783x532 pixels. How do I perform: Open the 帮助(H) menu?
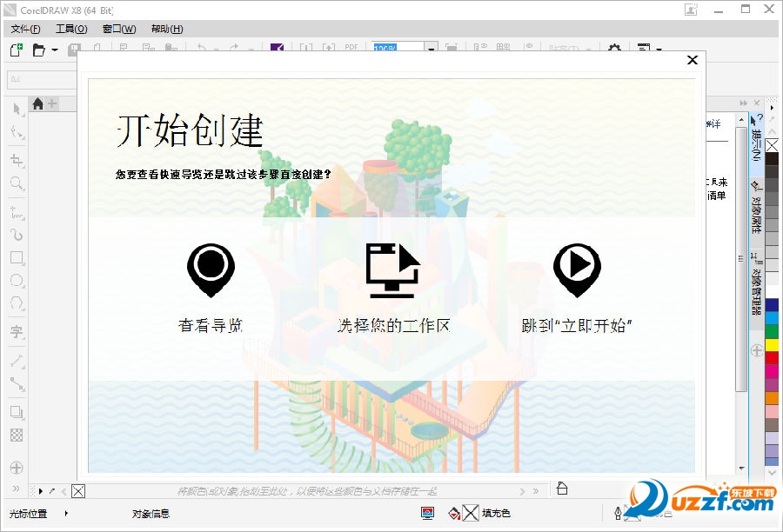click(166, 29)
